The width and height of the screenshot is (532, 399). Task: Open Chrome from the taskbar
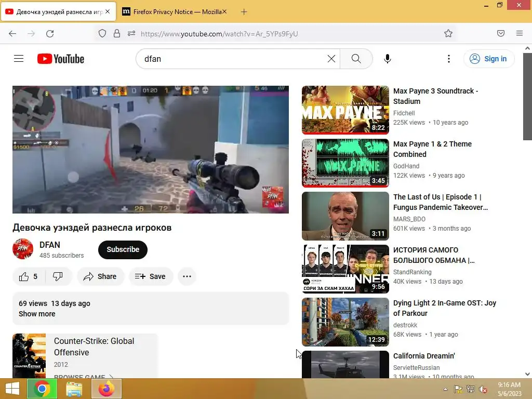pos(42,389)
